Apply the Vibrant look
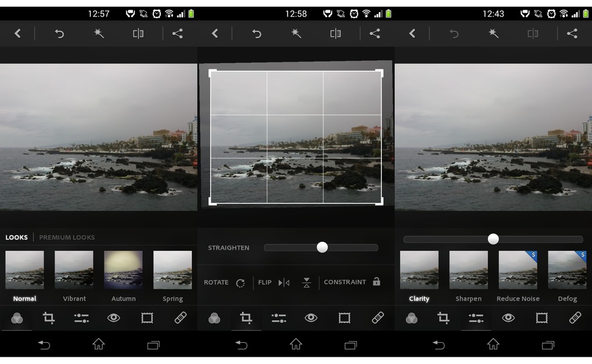This screenshot has width=592, height=364. pyautogui.click(x=74, y=276)
